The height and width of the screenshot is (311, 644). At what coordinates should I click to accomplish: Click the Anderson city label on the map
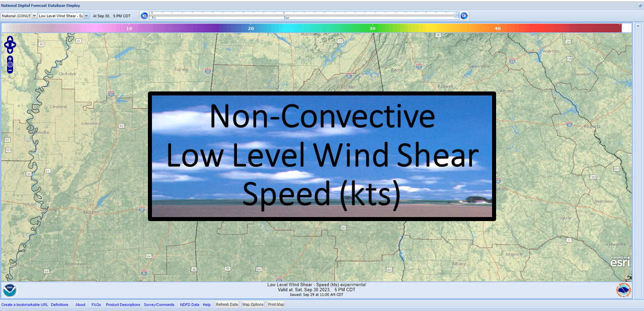[551, 51]
